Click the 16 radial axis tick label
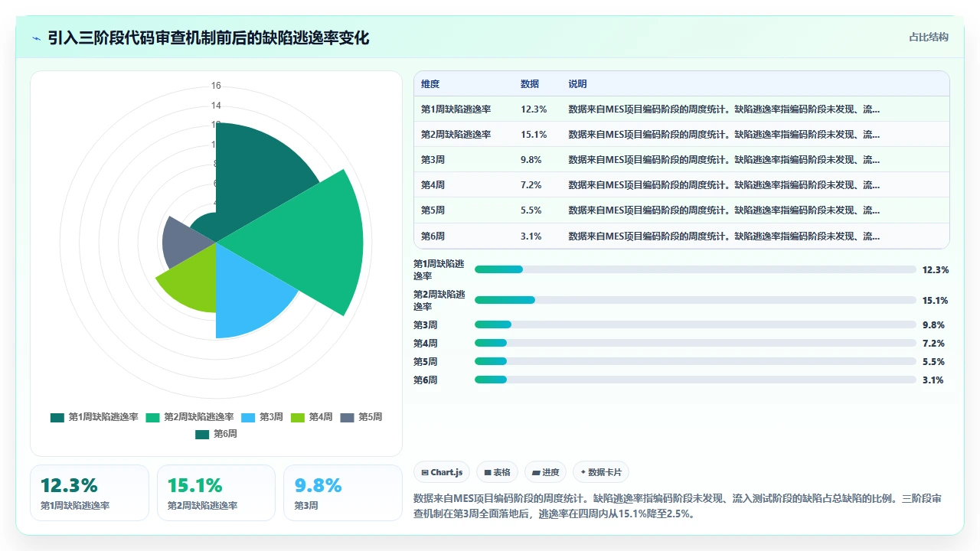The image size is (980, 551). click(x=216, y=86)
